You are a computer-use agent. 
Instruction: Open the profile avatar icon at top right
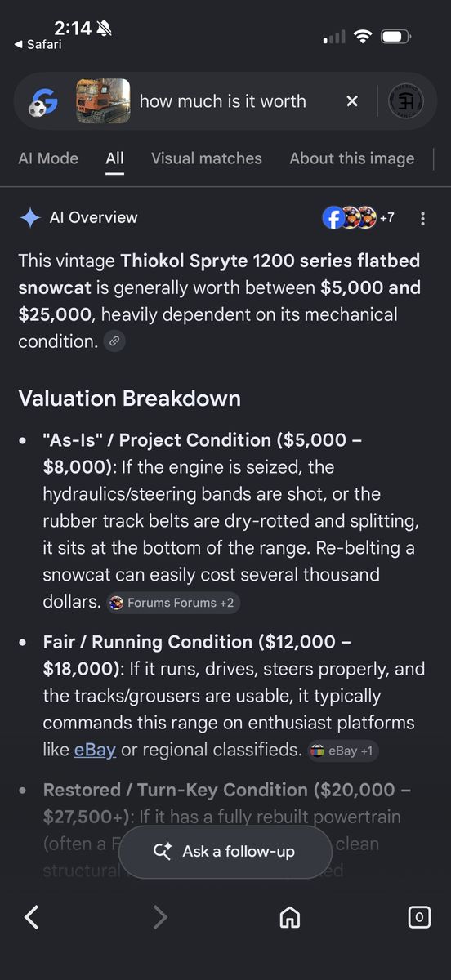point(406,101)
